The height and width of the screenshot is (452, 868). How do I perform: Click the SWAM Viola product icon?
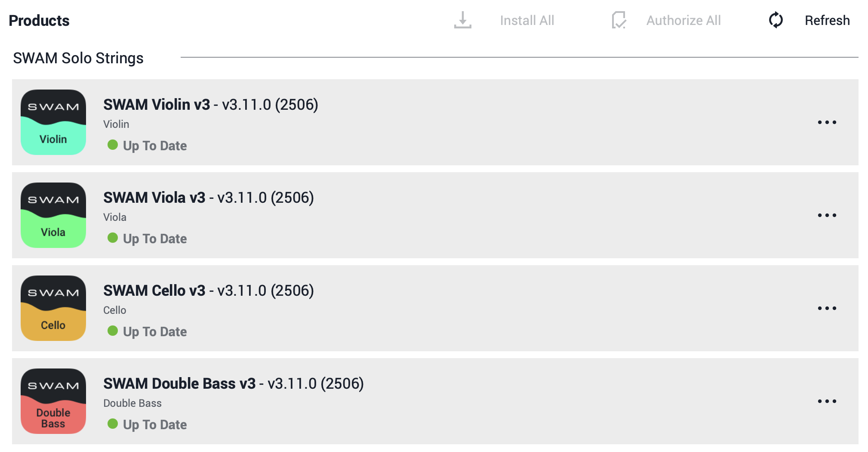point(53,215)
